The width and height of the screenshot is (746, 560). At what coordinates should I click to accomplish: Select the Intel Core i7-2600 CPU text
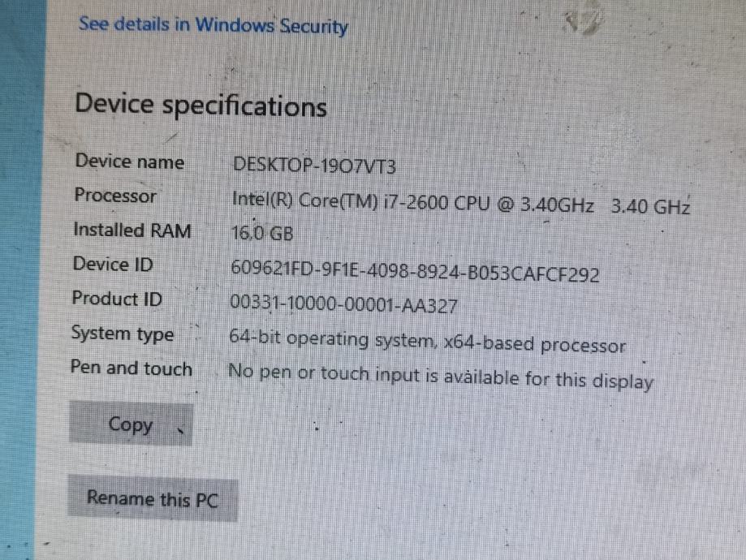[414, 201]
